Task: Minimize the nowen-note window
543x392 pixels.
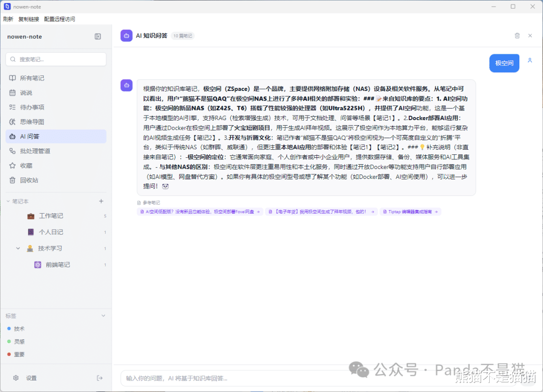Action: point(494,7)
